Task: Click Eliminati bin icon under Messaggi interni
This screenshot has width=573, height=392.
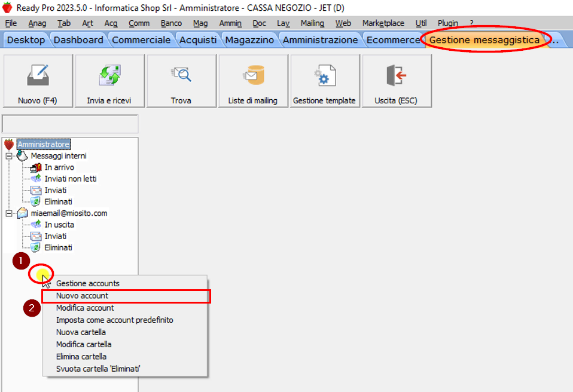Action: (35, 201)
